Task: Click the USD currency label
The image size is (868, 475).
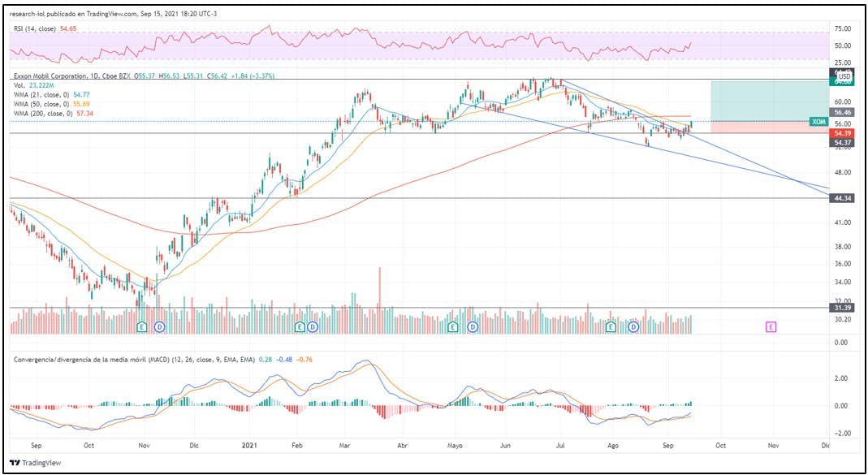Action: (844, 76)
